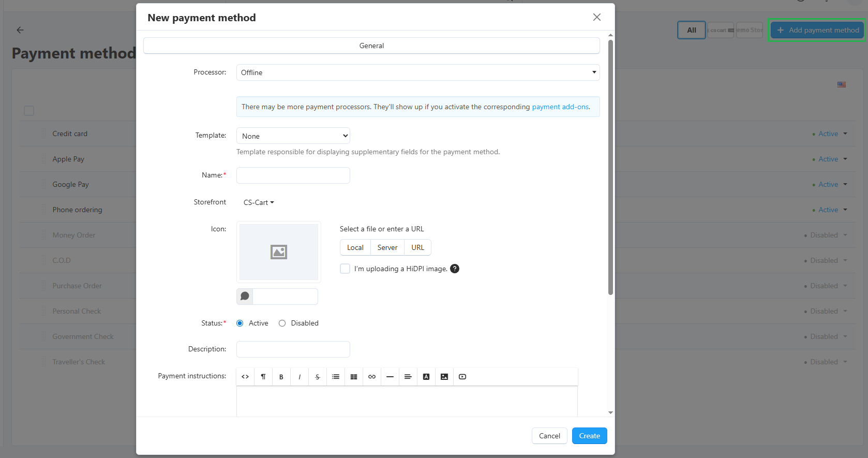The width and height of the screenshot is (868, 458).
Task: Insert a hyperlink using the link icon
Action: 372,377
